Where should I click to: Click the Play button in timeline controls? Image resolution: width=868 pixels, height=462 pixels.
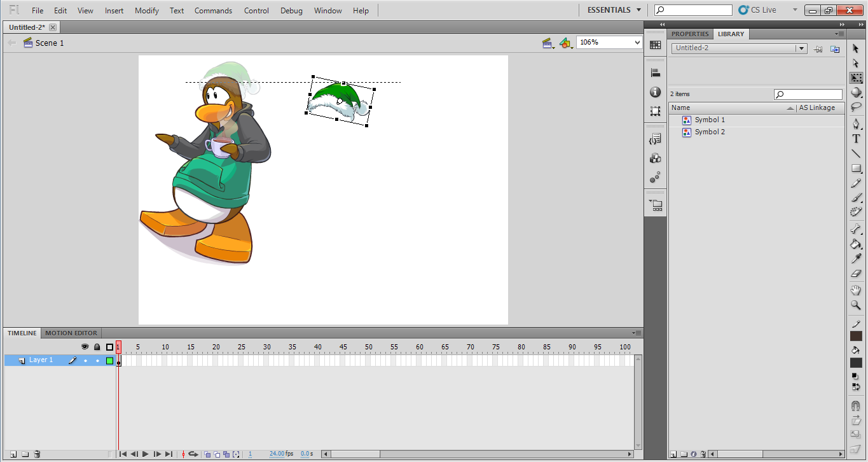coord(146,454)
